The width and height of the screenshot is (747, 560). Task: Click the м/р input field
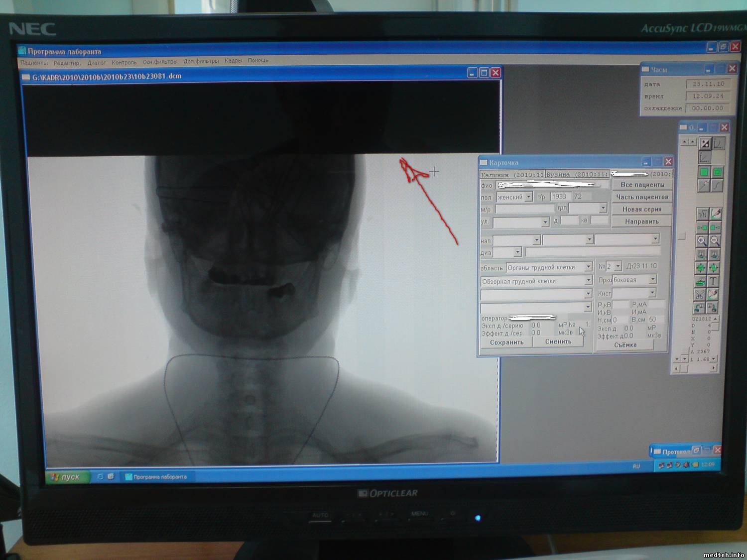tap(524, 209)
